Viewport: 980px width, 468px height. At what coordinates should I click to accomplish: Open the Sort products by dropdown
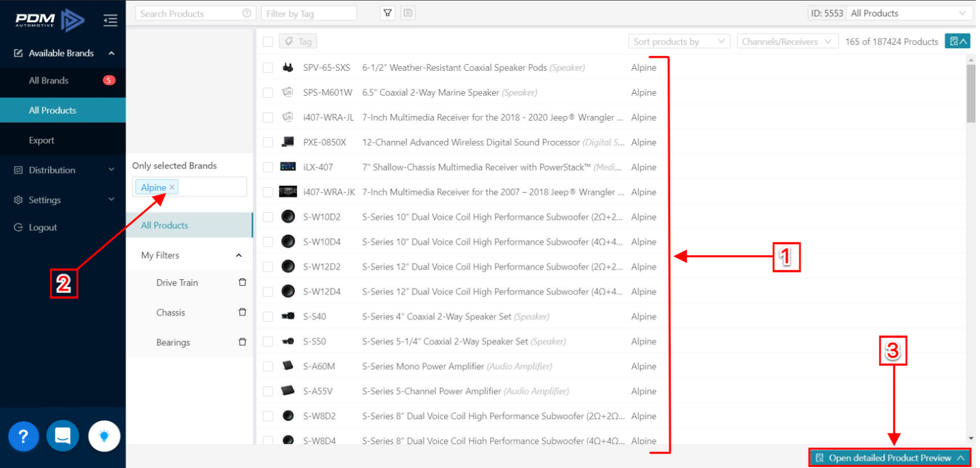(679, 41)
